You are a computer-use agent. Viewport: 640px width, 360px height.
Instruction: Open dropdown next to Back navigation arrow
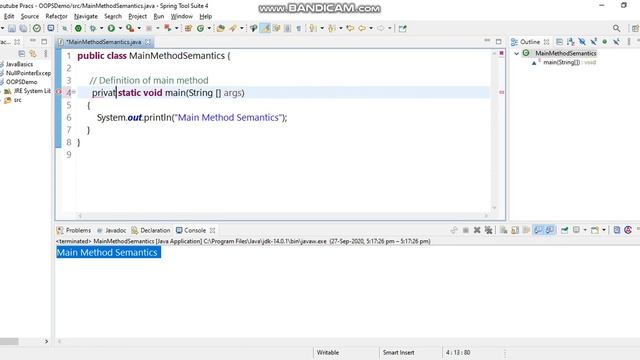(x=371, y=28)
